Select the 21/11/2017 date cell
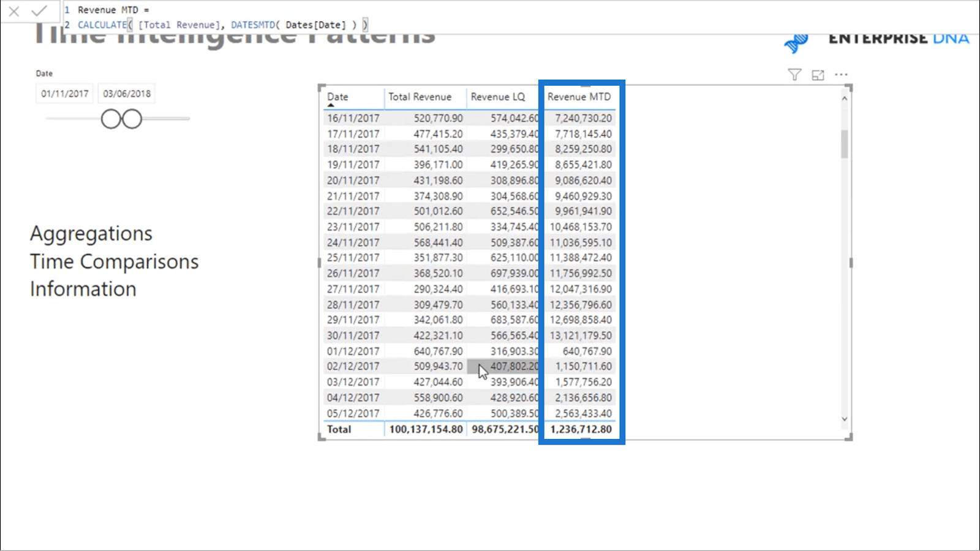 tap(353, 196)
